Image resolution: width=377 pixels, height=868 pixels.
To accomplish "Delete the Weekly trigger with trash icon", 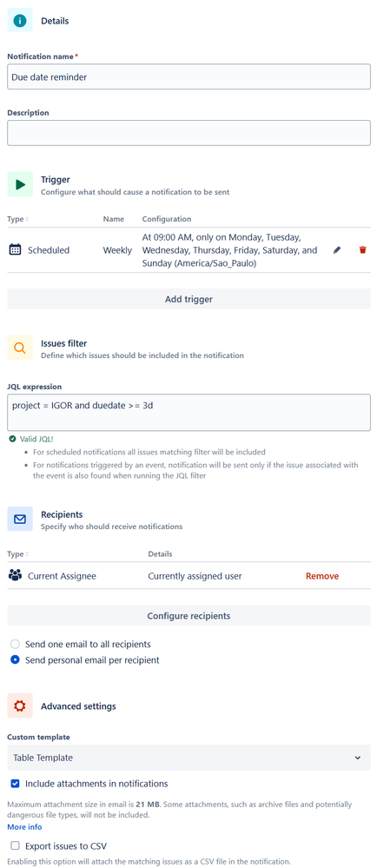I will pyautogui.click(x=362, y=250).
